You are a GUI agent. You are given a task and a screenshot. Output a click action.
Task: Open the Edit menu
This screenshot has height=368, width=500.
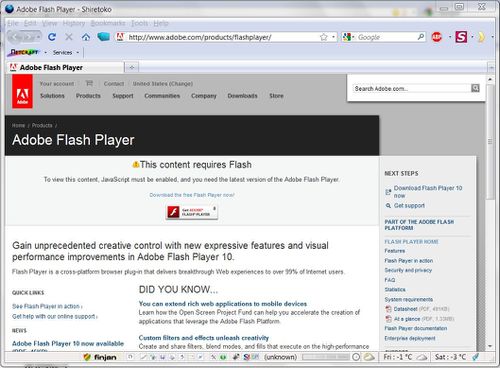point(30,23)
